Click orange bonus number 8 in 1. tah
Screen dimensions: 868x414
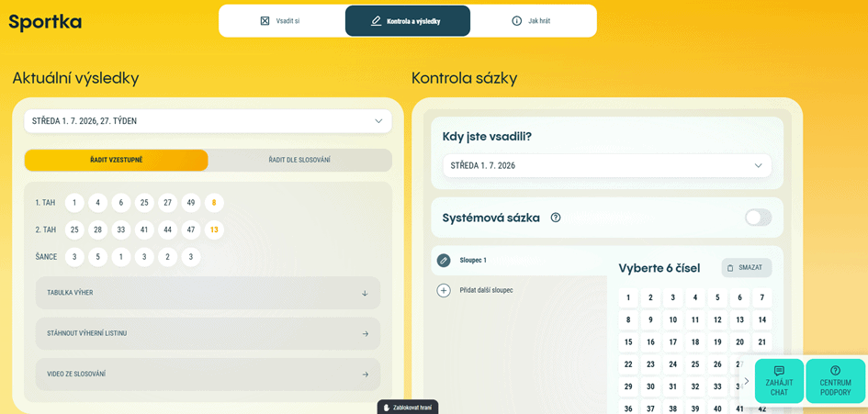click(x=214, y=203)
